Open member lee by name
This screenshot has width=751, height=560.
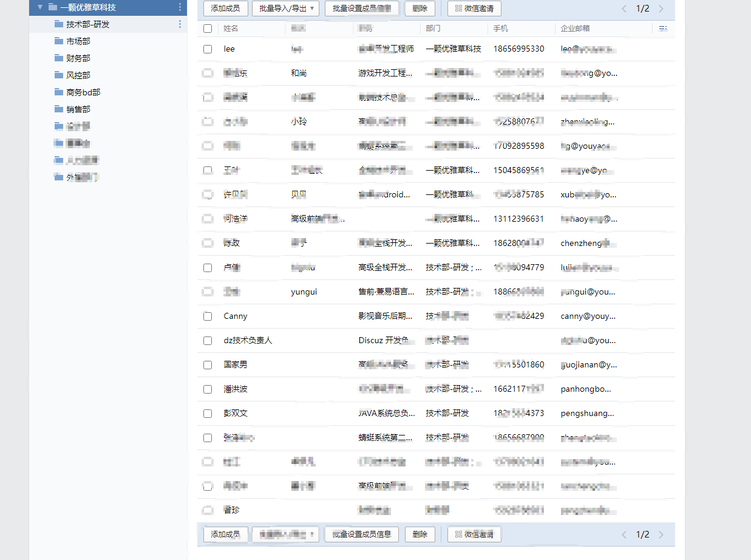(x=229, y=49)
